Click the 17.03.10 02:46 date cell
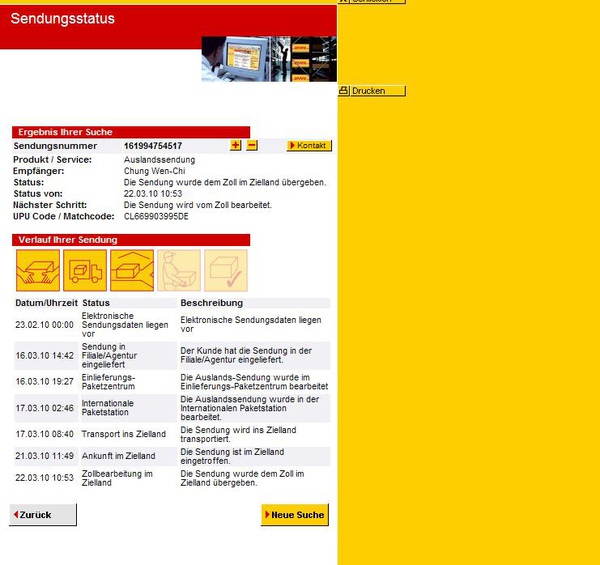600x565 pixels. coord(44,408)
